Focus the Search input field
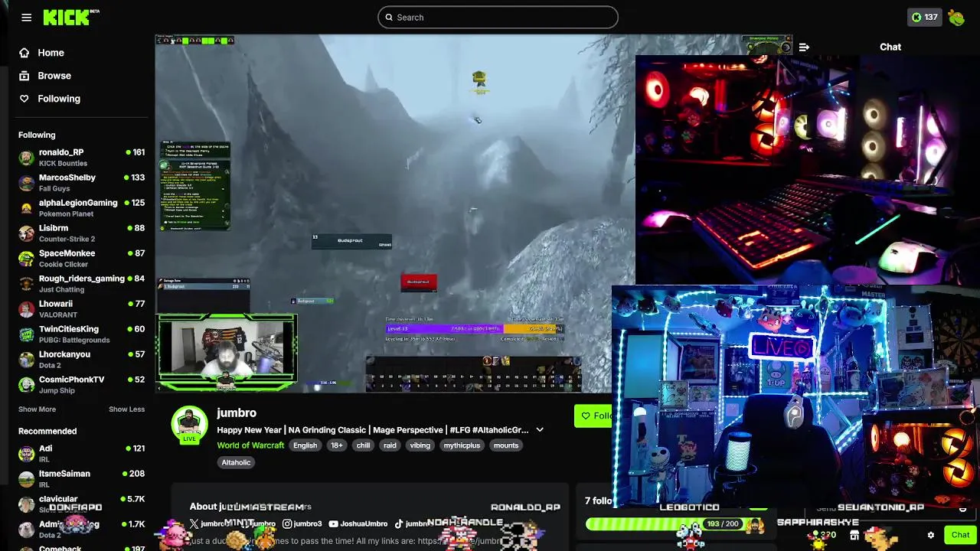 (x=498, y=18)
